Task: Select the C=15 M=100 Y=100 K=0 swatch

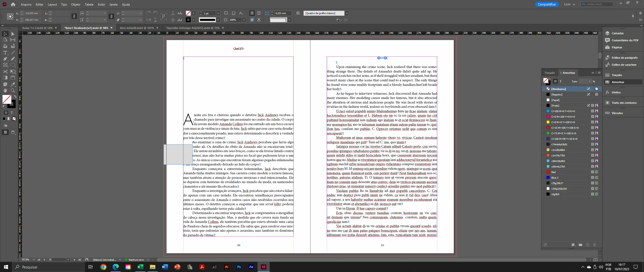Action: [565, 128]
